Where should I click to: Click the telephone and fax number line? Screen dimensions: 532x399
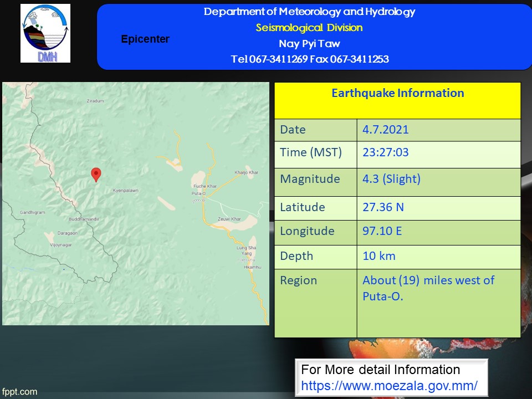pos(310,59)
